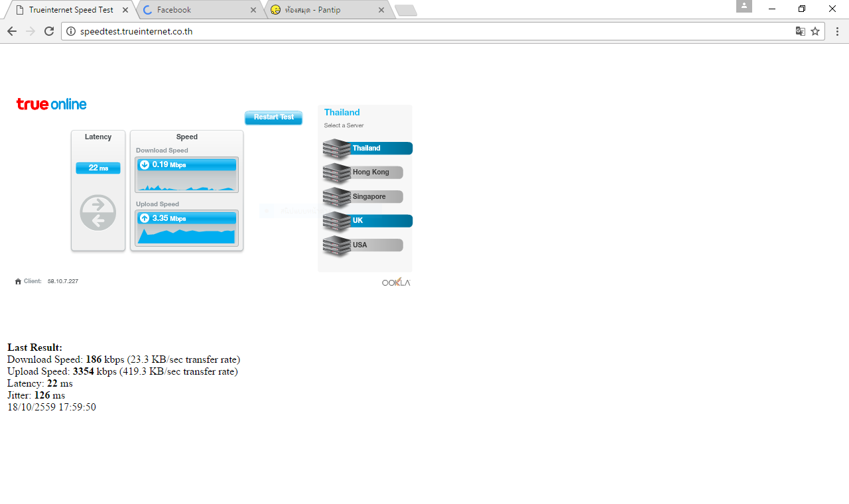Image resolution: width=849 pixels, height=504 pixels.
Task: Click the 22 ms latency value
Action: 98,168
